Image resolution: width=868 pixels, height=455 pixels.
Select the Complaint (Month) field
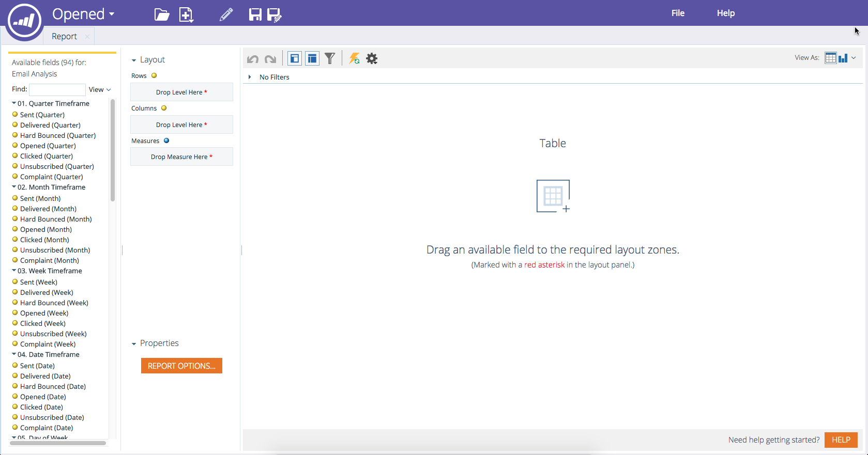50,260
